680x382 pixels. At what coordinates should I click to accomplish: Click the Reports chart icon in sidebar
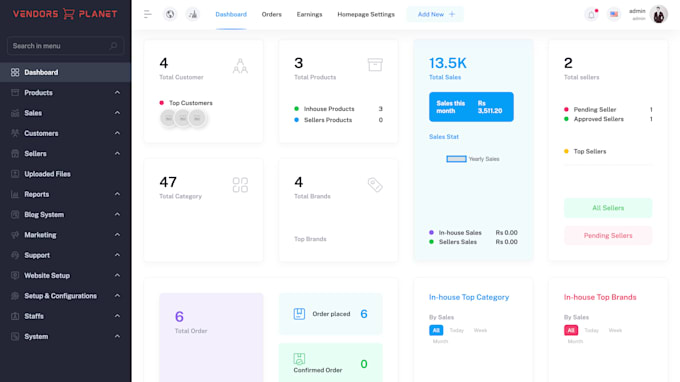click(15, 194)
